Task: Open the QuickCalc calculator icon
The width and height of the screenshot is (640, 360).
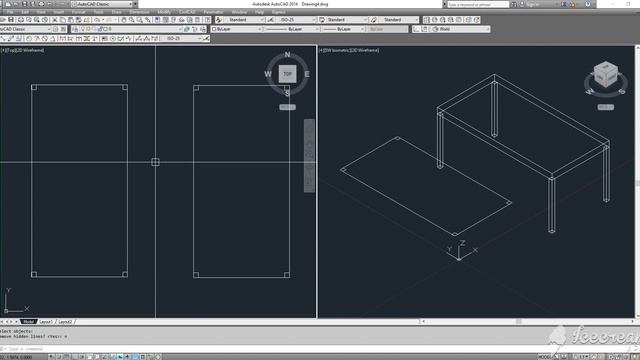Action: [198, 20]
